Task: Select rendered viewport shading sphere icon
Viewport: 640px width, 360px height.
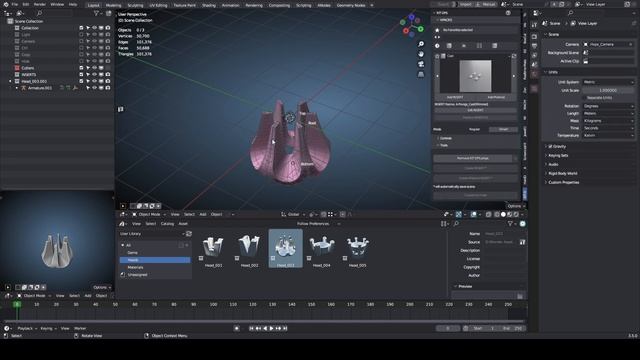Action: (516, 214)
